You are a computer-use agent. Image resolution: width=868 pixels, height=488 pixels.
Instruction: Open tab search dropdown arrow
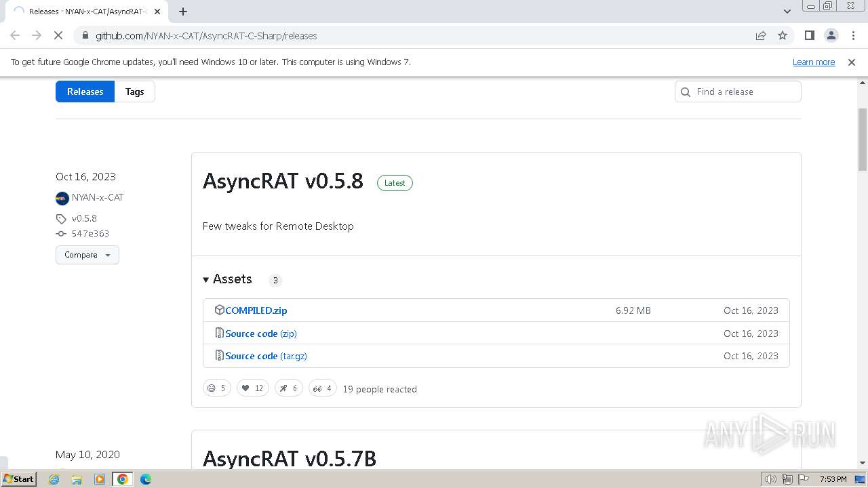click(787, 12)
